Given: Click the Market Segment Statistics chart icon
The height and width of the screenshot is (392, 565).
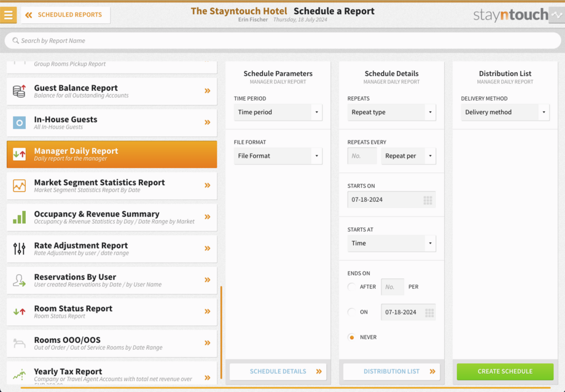Looking at the screenshot, I should pos(20,186).
